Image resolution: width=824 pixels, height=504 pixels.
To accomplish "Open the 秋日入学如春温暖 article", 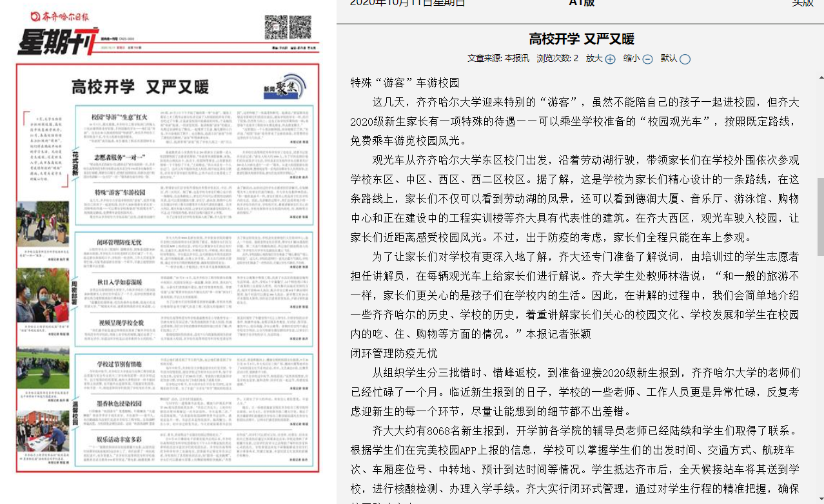I will click(120, 282).
